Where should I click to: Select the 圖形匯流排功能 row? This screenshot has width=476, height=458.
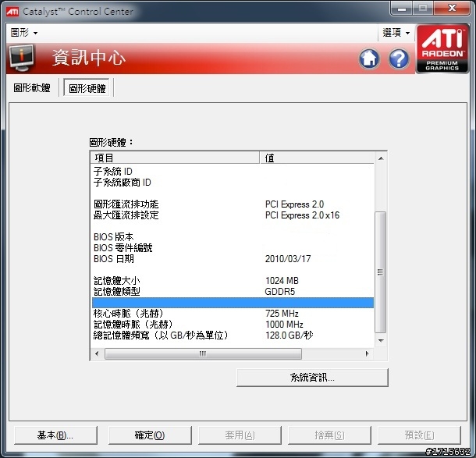click(x=233, y=204)
